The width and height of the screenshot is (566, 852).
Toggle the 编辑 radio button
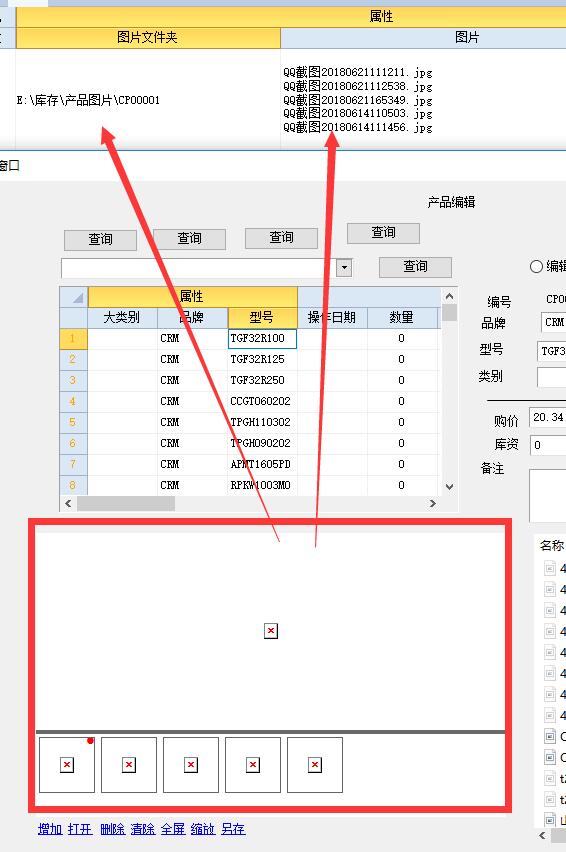(x=536, y=266)
